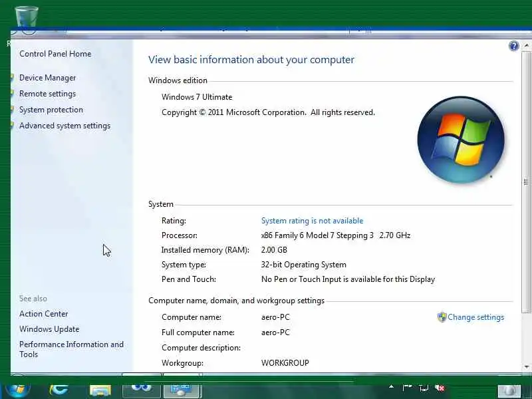Open Remote settings
Screen dimensions: 532x399
47,94
